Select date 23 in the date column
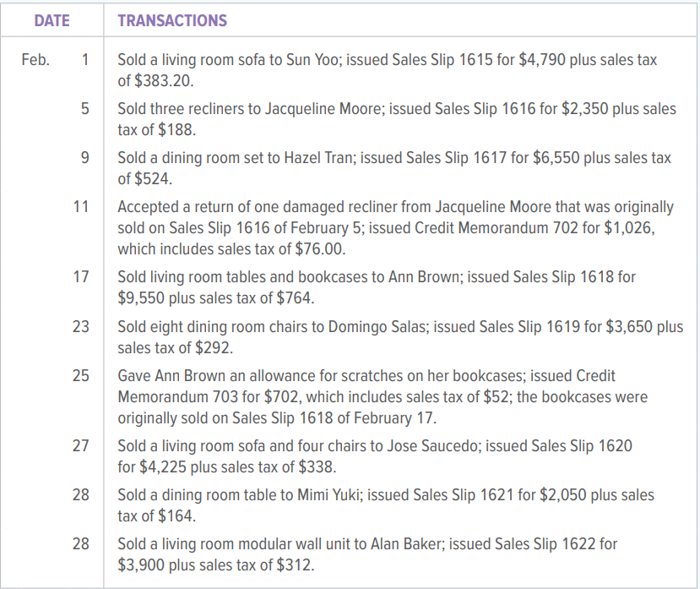 click(x=80, y=326)
